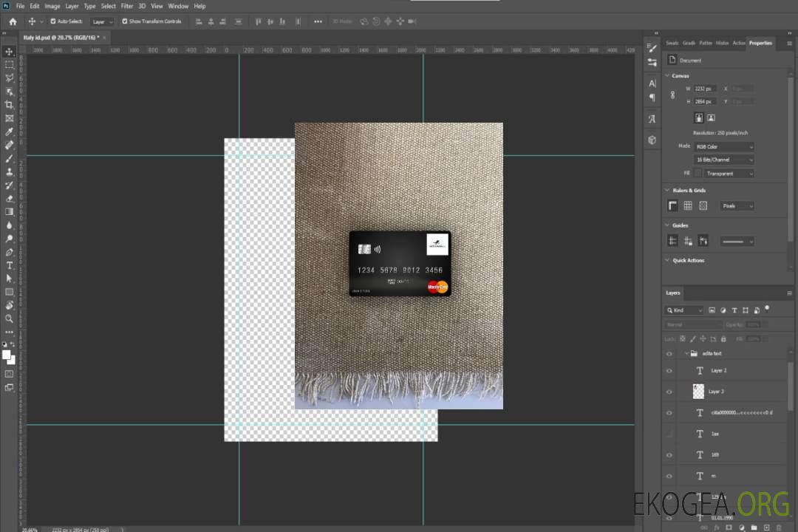Open the Paragraph panel icon
This screenshot has height=532, width=798.
[x=652, y=98]
